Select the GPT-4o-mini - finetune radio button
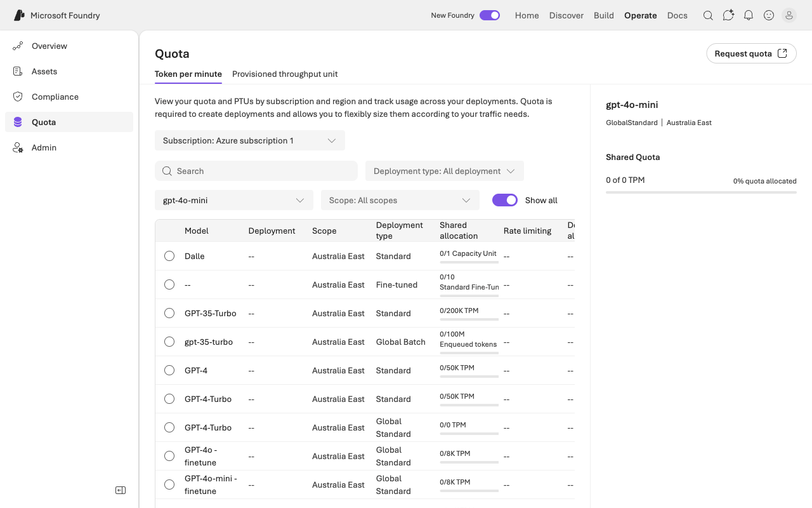The height and width of the screenshot is (508, 812). pyautogui.click(x=169, y=485)
